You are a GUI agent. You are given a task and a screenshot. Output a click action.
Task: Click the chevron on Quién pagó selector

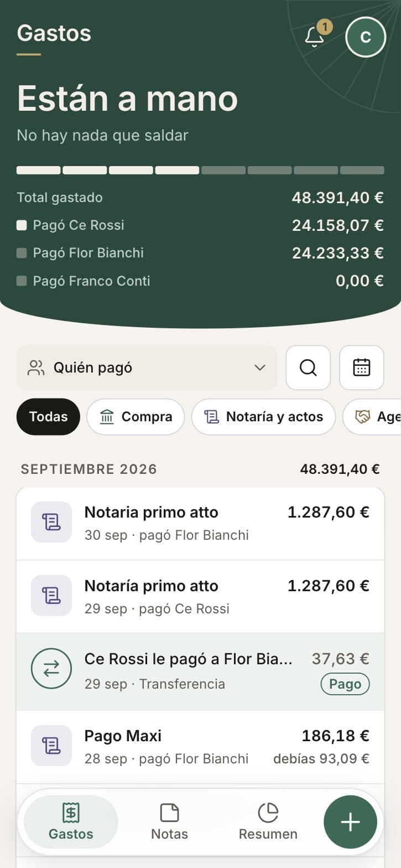pyautogui.click(x=260, y=368)
